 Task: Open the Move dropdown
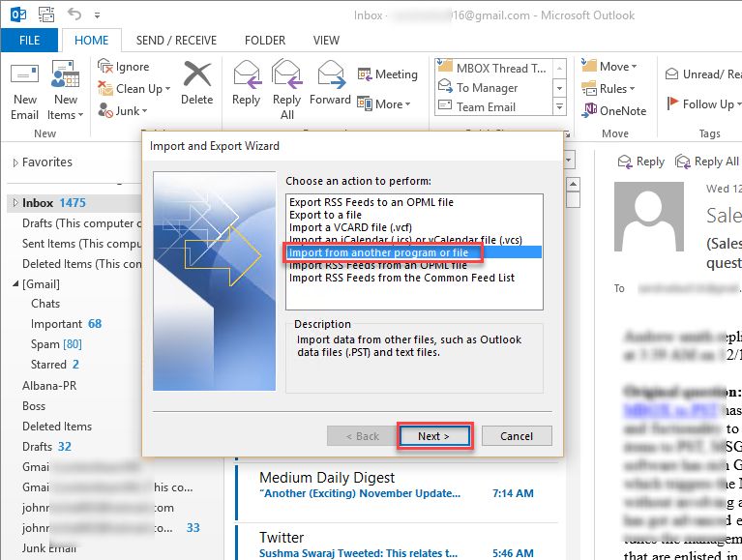609,66
